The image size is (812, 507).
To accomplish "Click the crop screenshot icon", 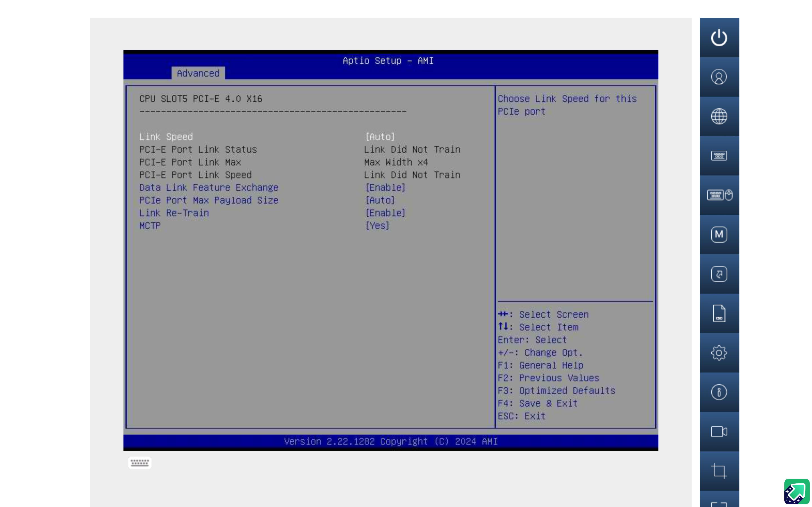I will (x=719, y=471).
